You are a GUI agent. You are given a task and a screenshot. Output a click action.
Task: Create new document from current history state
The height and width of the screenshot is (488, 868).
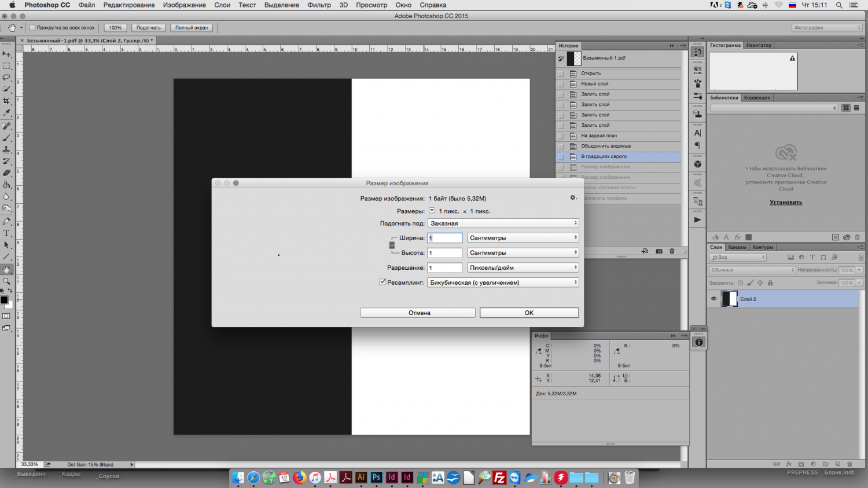click(x=645, y=251)
